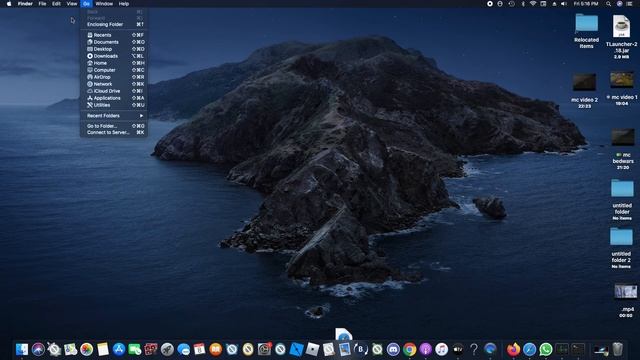The image size is (640, 360).
Task: Open the Preview app in the Dock
Action: (x=344, y=349)
